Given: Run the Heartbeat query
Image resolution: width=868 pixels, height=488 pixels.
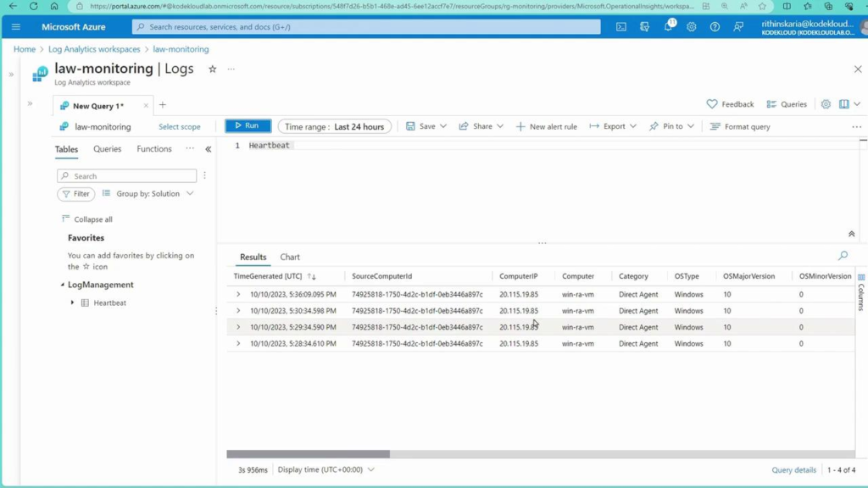Looking at the screenshot, I should pyautogui.click(x=247, y=125).
